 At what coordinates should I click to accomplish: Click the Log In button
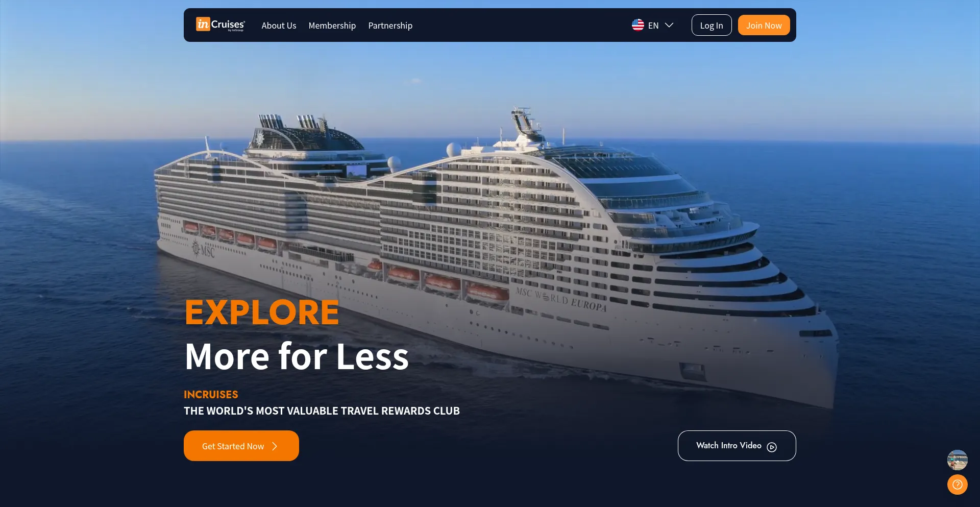tap(712, 25)
